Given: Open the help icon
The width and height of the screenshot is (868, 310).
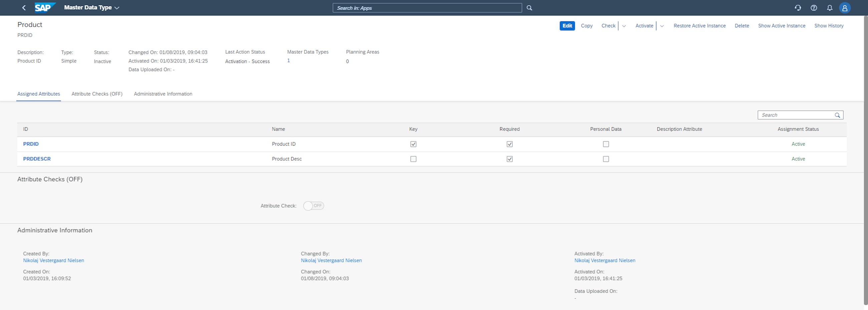Looking at the screenshot, I should click(x=814, y=7).
